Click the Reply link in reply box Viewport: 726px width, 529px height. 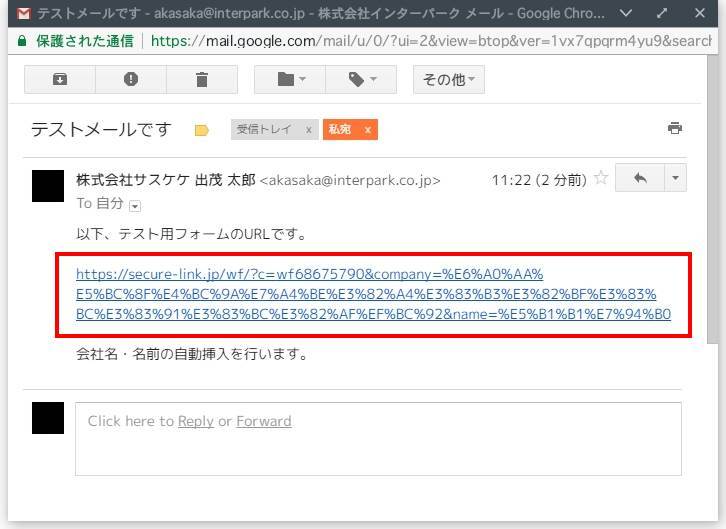coord(196,421)
